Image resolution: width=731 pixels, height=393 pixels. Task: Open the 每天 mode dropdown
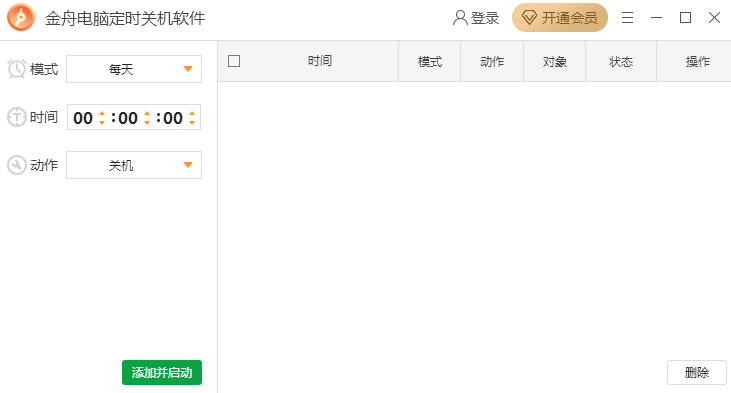coord(134,69)
